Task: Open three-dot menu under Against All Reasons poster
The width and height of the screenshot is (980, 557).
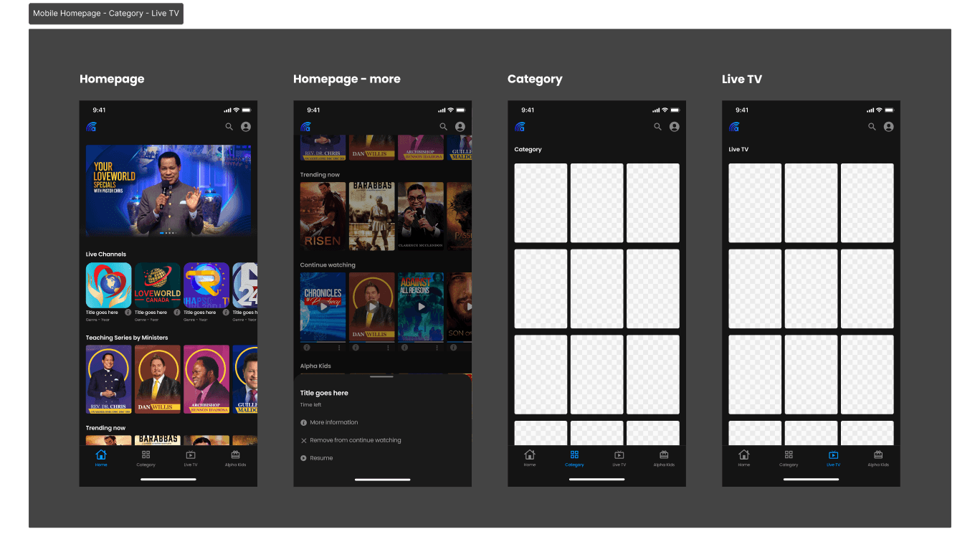Action: pyautogui.click(x=437, y=348)
